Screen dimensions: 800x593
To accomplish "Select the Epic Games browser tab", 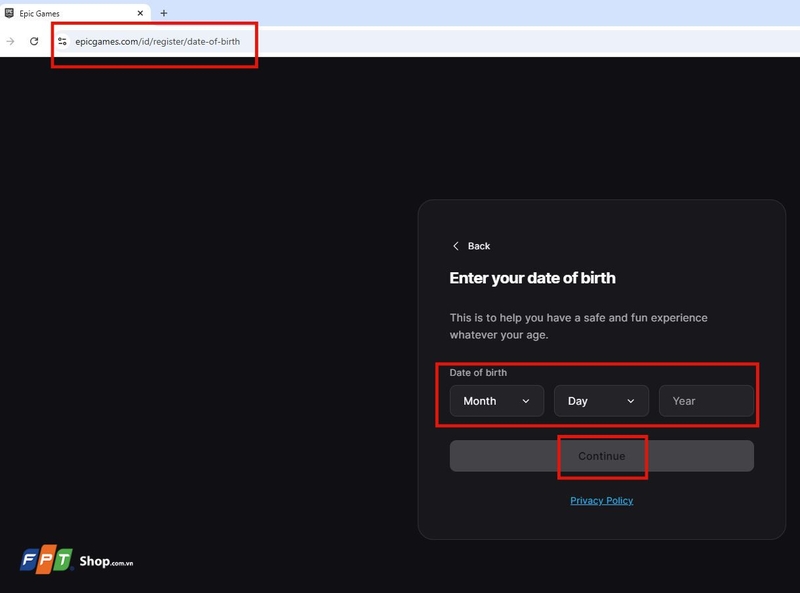I will [76, 13].
